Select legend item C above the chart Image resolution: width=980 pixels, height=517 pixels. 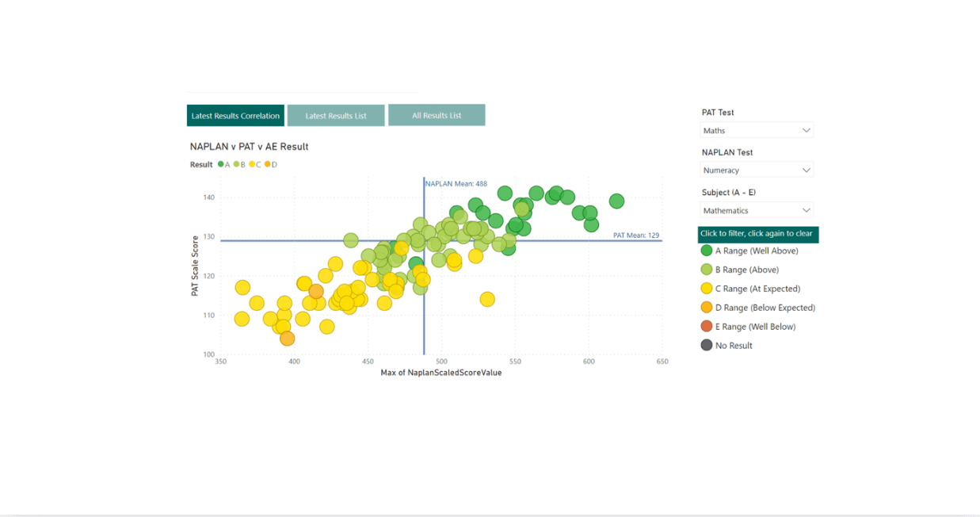click(x=256, y=165)
